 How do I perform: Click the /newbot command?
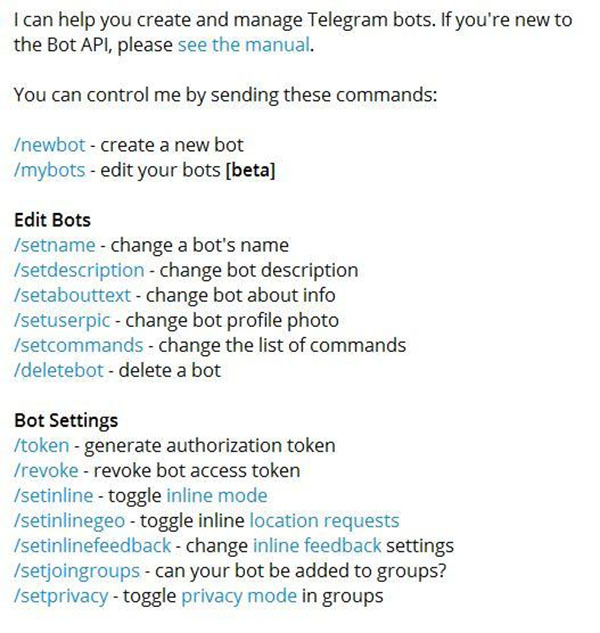click(x=50, y=145)
